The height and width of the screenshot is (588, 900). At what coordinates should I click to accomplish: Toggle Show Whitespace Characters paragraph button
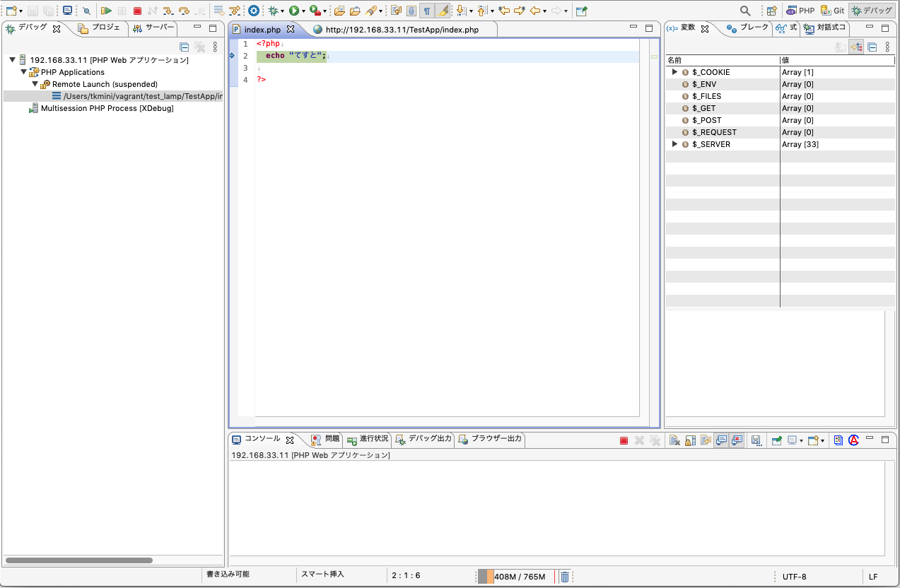(x=426, y=11)
